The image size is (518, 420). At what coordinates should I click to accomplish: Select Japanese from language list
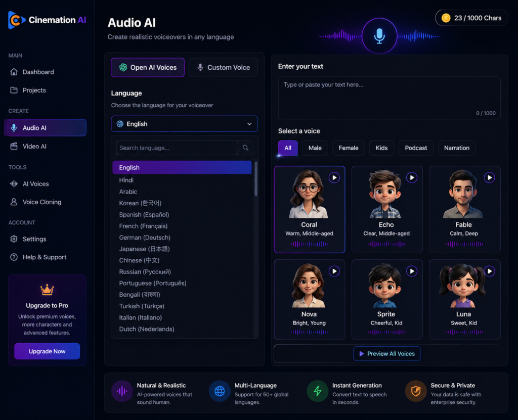pyautogui.click(x=182, y=249)
